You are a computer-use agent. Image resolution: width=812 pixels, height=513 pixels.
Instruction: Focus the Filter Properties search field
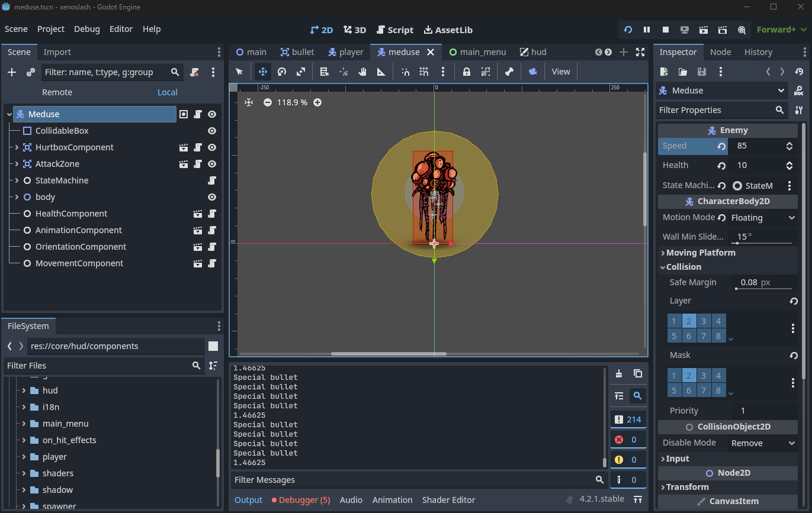(x=721, y=110)
